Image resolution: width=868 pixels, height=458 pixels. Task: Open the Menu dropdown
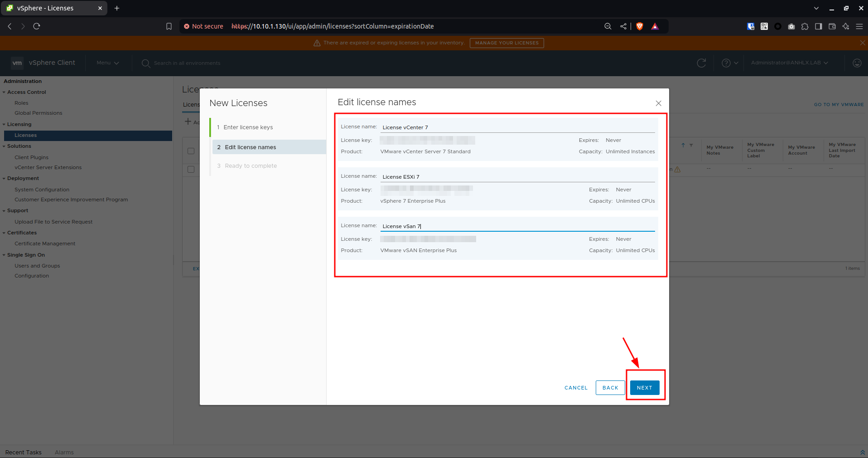(x=107, y=63)
